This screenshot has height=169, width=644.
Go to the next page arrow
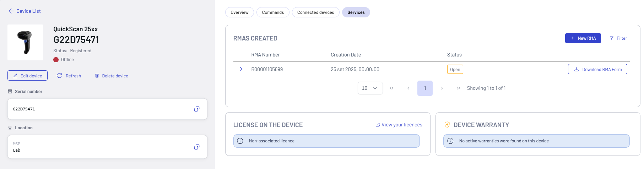point(442,88)
